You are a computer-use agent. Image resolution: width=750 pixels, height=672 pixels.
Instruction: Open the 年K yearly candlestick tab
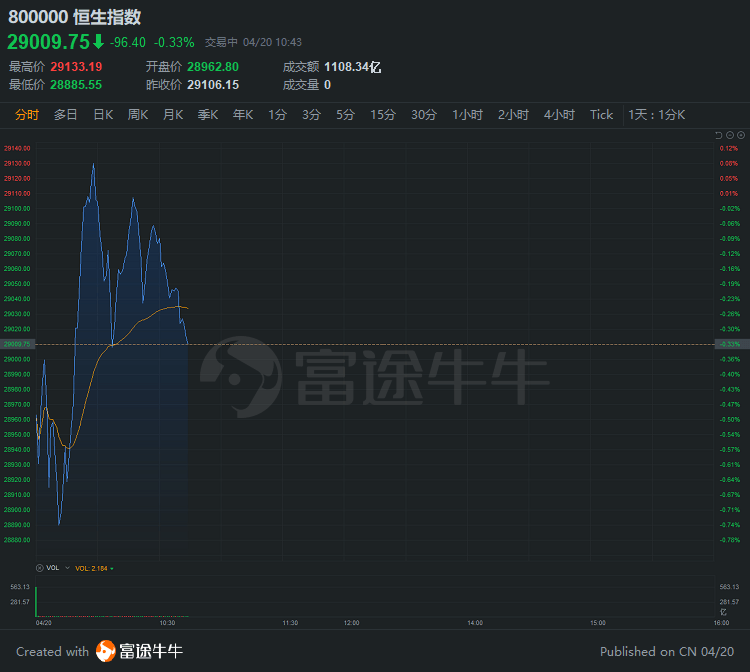coord(243,115)
